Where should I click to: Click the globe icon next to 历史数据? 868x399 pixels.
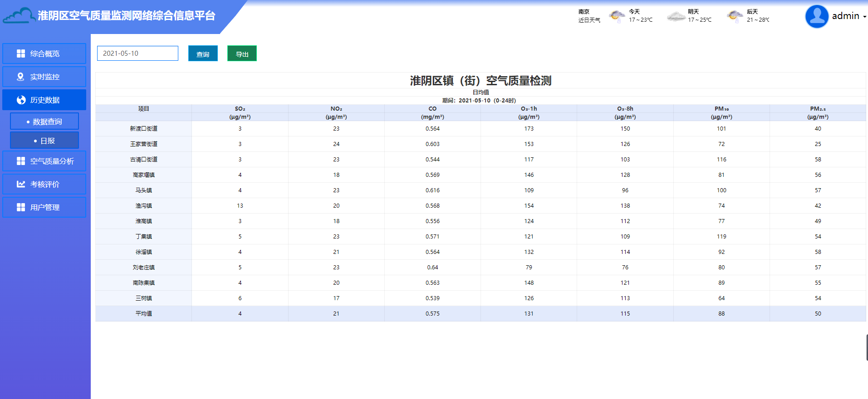point(21,100)
